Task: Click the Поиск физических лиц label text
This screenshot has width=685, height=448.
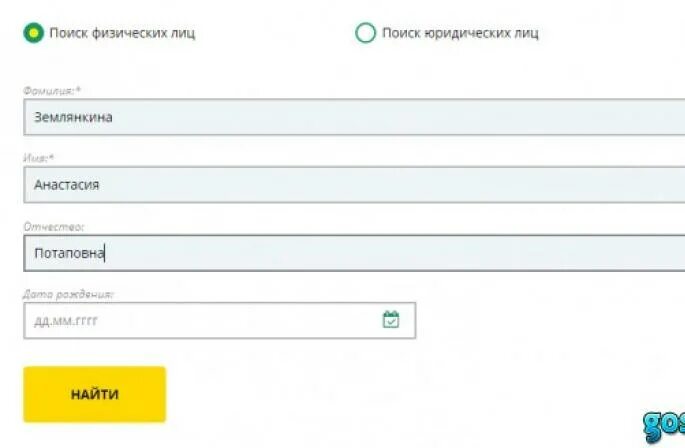Action: coord(122,33)
